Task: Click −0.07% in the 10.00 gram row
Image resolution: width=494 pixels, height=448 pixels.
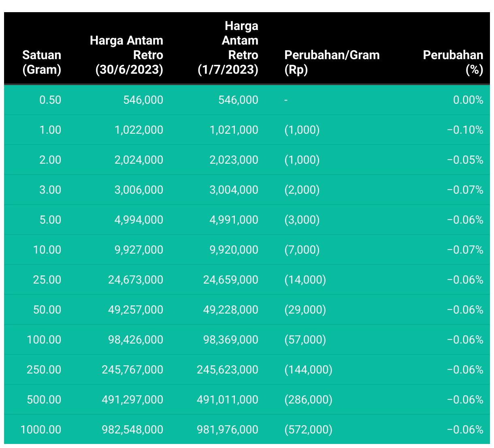Action: coord(465,250)
